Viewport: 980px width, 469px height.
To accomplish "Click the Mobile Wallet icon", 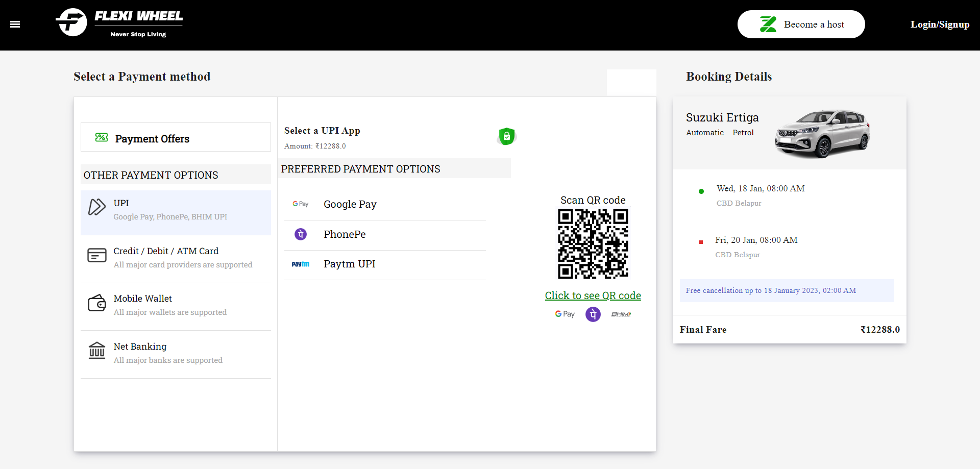I will click(x=97, y=303).
